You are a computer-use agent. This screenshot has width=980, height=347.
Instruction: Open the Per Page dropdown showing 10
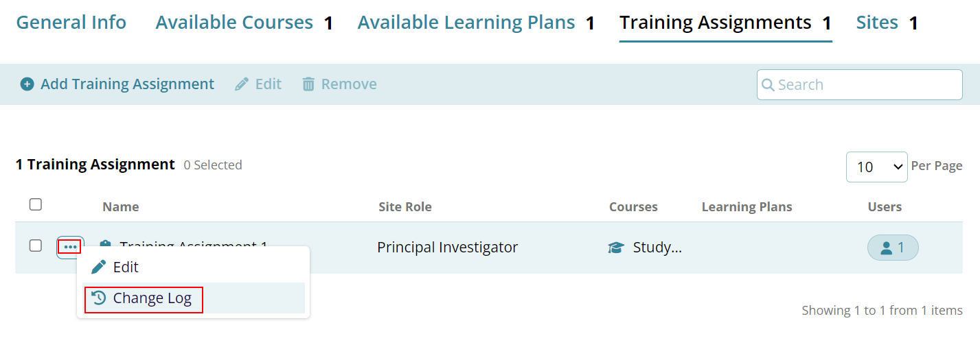point(877,167)
